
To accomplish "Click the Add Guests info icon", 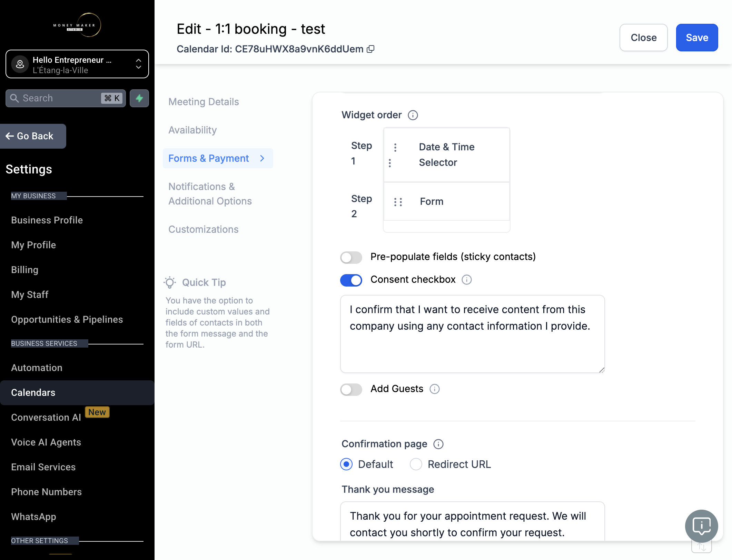I will pos(435,389).
